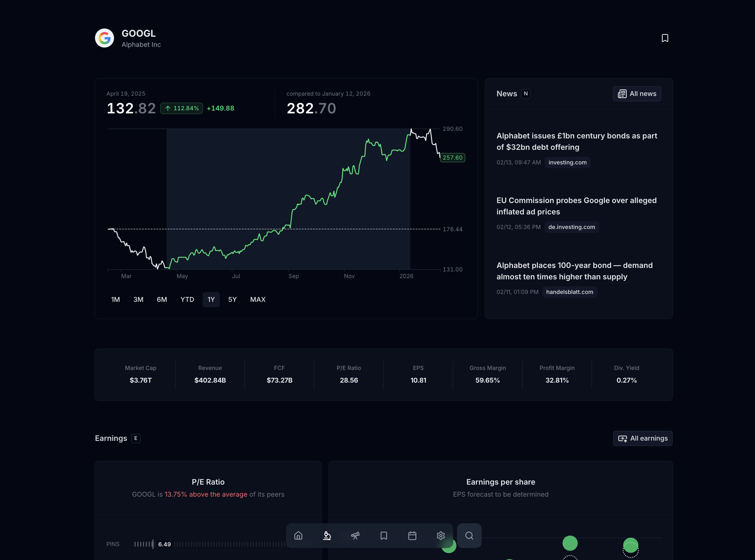Open search via the magnifier icon
Image resolution: width=755 pixels, height=560 pixels.
(469, 536)
